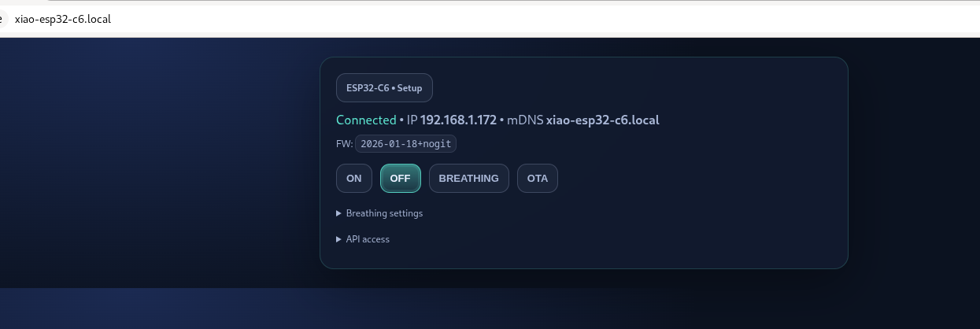Click the address bar URL xiao-esp32-c6.local
This screenshot has width=980, height=329.
point(63,19)
